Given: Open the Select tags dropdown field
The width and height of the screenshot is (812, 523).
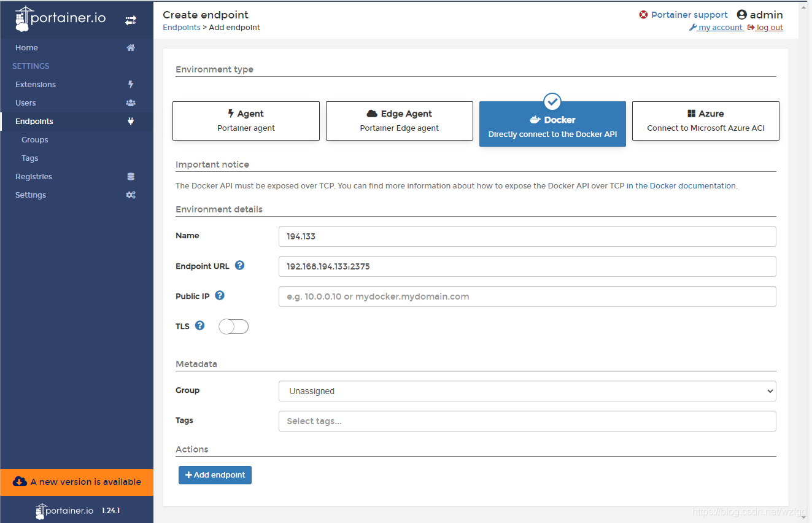Looking at the screenshot, I should click(527, 421).
